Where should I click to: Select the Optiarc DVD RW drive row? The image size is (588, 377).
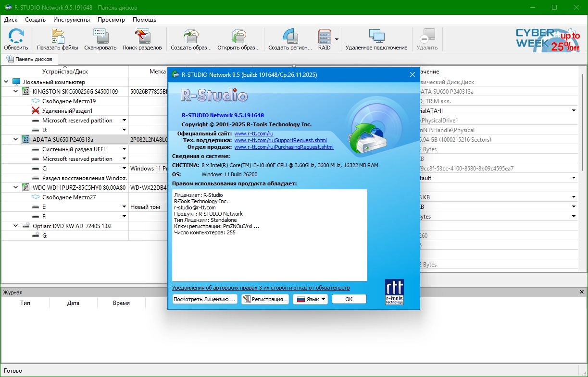click(72, 226)
